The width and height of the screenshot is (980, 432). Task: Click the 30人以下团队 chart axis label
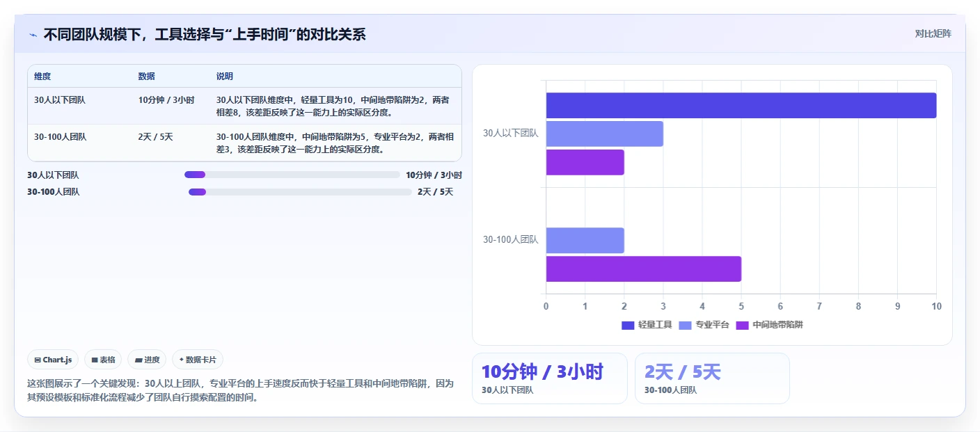511,134
